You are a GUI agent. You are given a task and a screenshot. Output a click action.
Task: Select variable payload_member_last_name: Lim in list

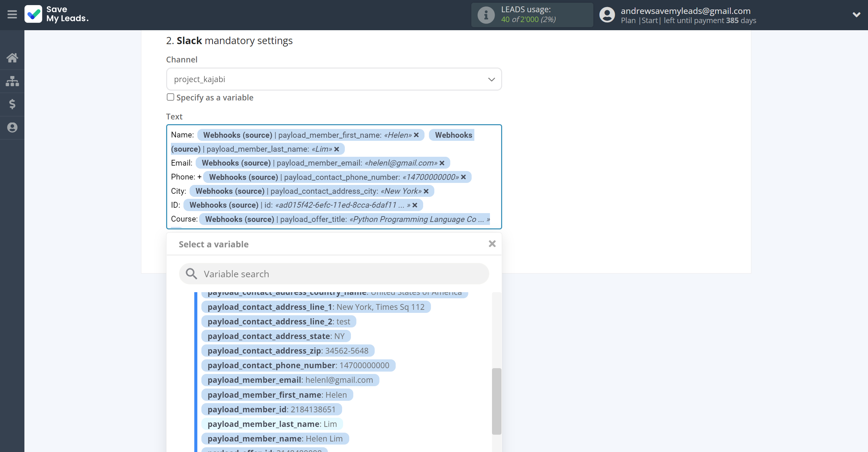point(272,424)
